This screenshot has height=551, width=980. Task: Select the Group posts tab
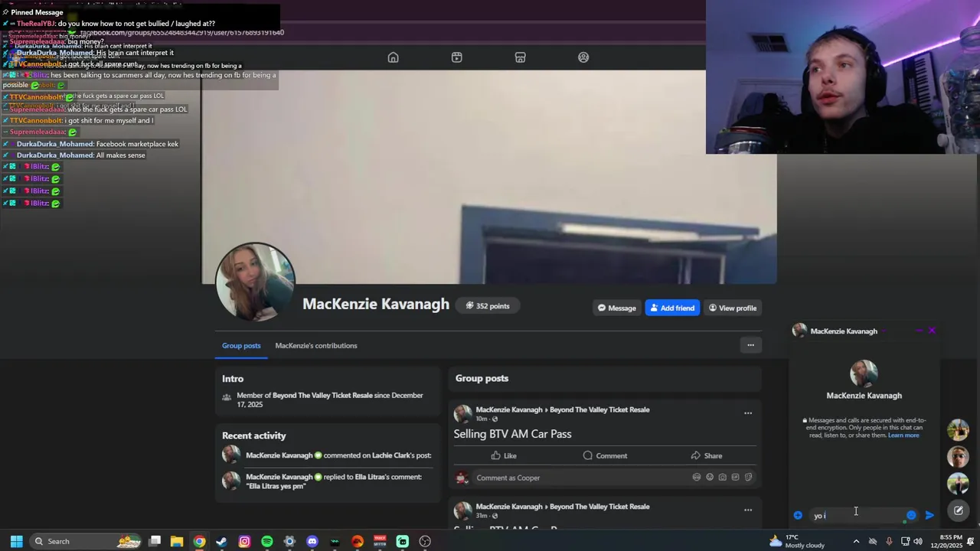(x=241, y=345)
